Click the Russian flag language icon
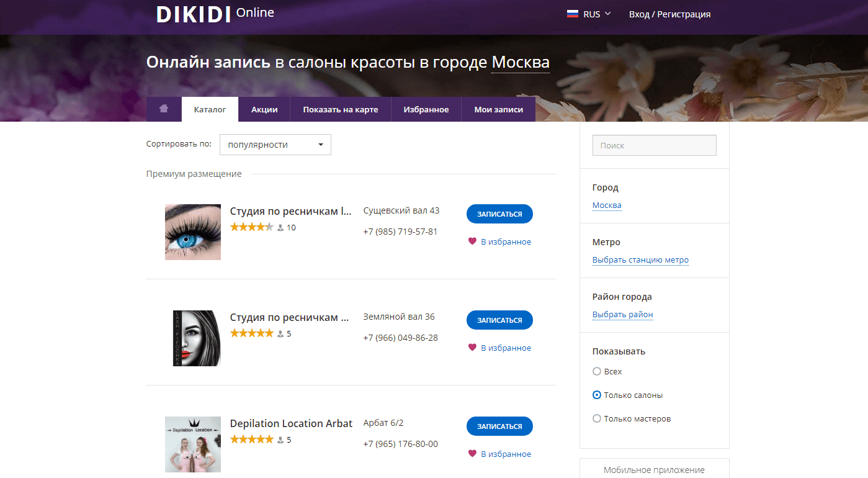This screenshot has height=478, width=868. [x=573, y=14]
